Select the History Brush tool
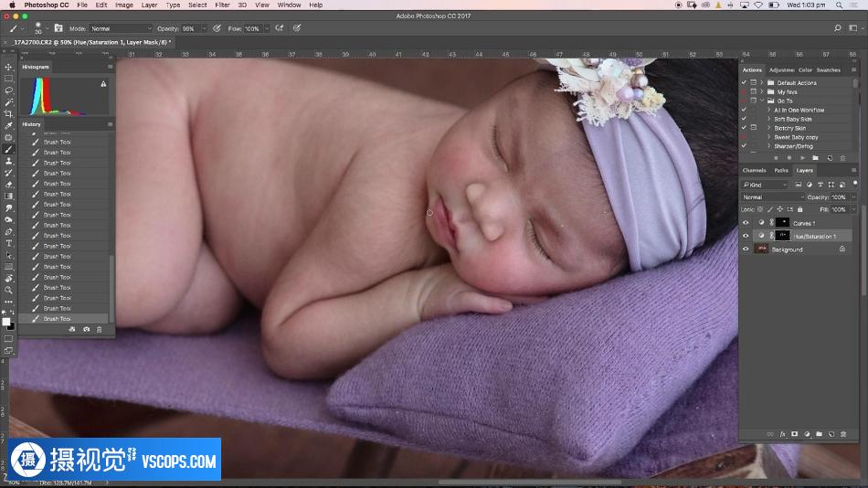 pos(8,173)
